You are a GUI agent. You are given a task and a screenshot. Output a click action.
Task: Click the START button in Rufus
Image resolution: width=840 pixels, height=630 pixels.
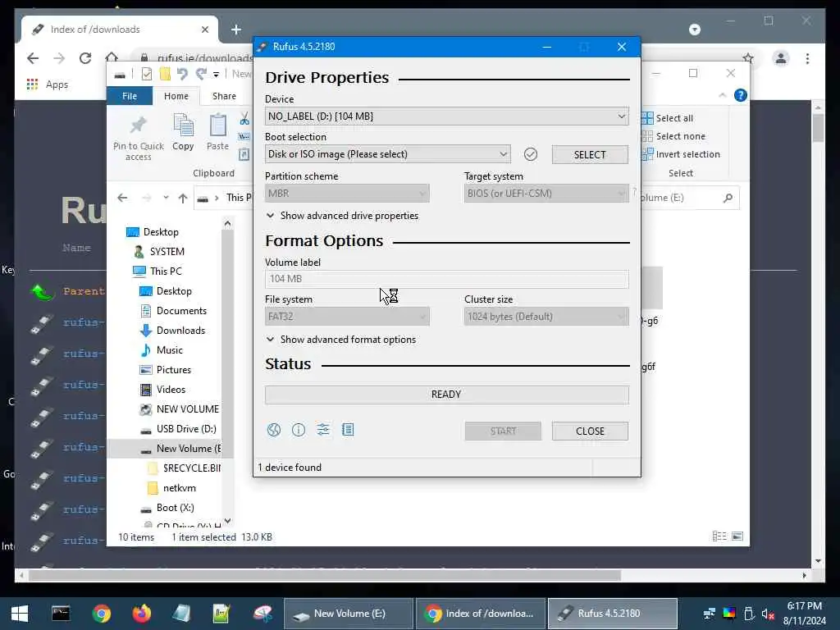503,431
